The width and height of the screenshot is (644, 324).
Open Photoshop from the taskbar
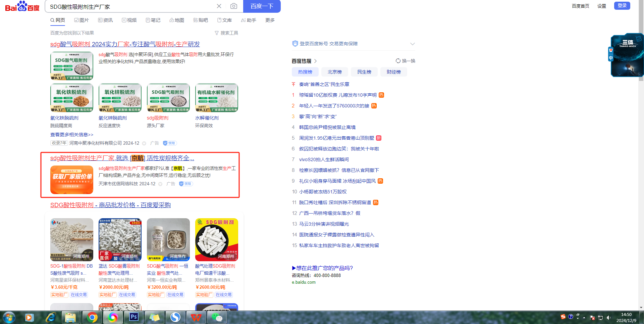(x=134, y=317)
